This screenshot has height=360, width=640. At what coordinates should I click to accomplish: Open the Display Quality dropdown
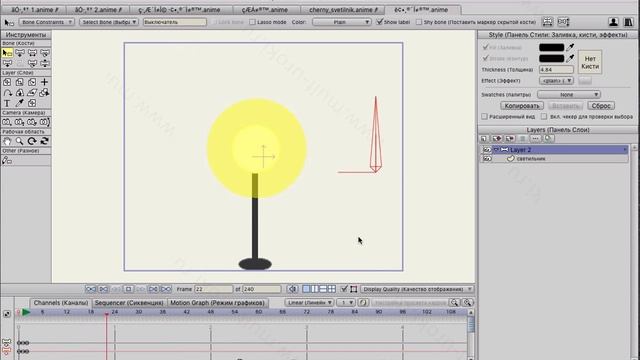tap(417, 289)
